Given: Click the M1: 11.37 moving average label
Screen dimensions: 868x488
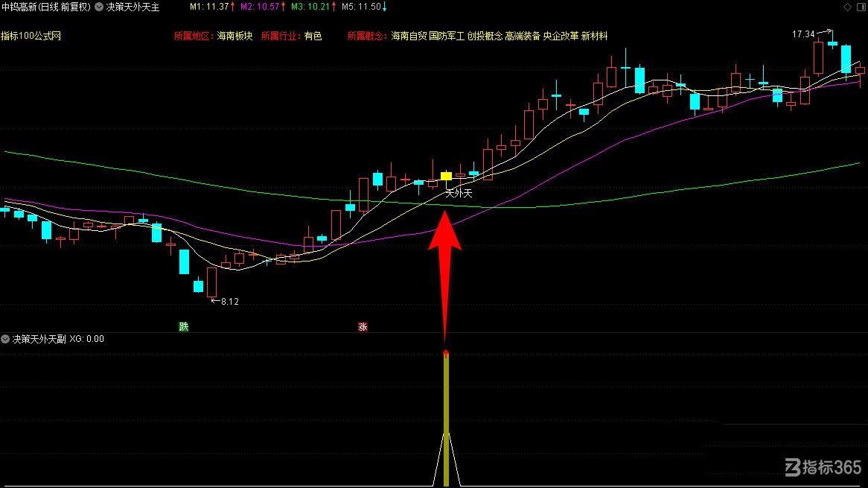Looking at the screenshot, I should point(212,7).
